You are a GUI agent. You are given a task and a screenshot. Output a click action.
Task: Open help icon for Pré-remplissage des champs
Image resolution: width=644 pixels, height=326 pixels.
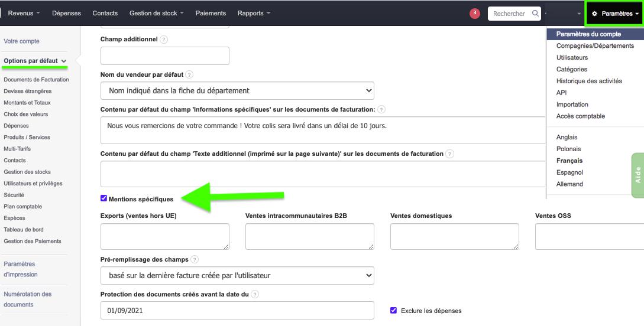click(x=195, y=260)
